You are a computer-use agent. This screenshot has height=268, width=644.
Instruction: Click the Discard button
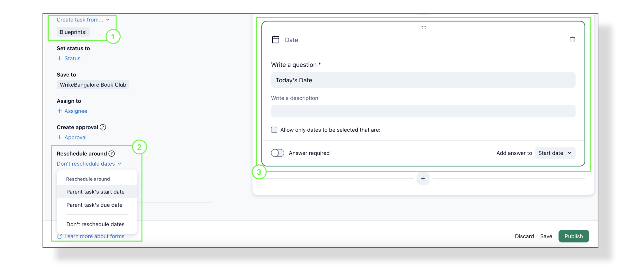click(524, 236)
